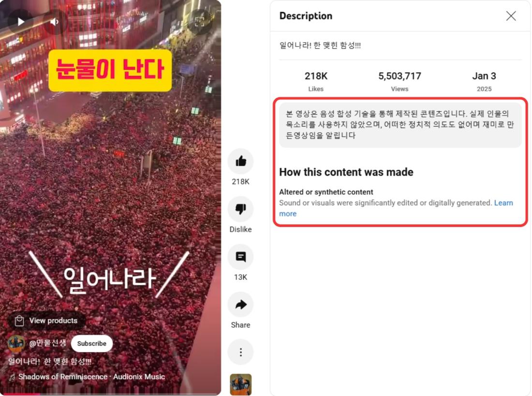Close the Description panel
Screen dimensions: 532x396
(511, 15)
